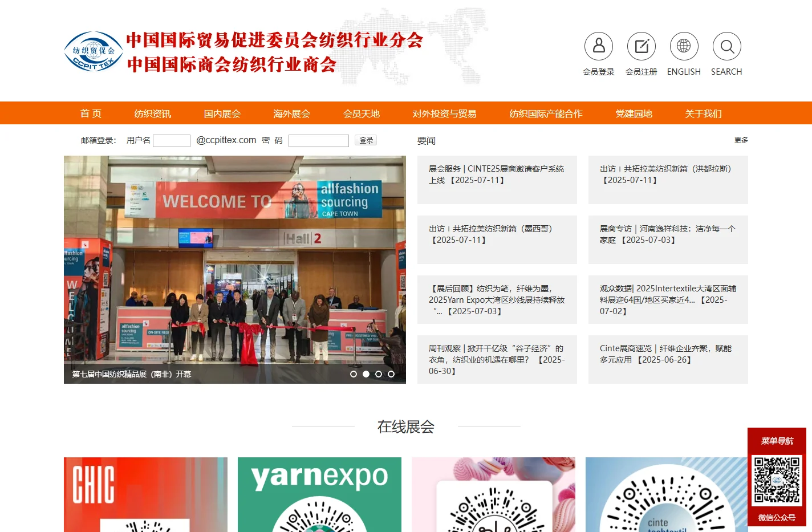
Task: Open member registration pencil icon
Action: (x=642, y=46)
